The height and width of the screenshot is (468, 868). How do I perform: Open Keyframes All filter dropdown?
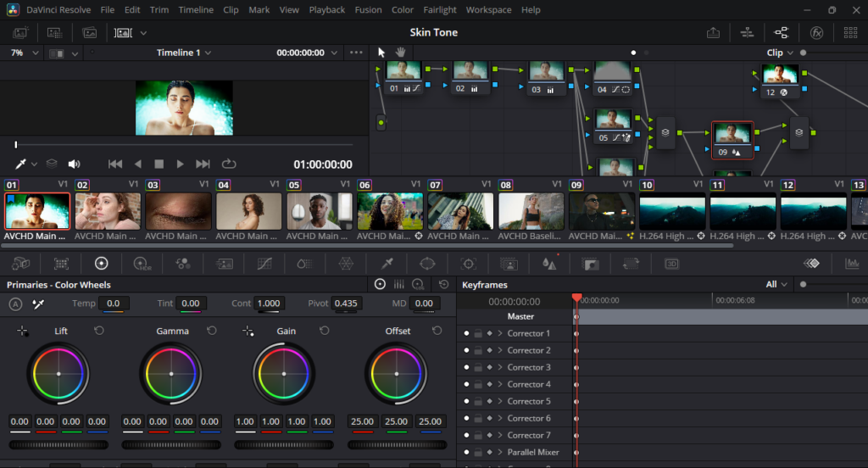click(x=776, y=284)
